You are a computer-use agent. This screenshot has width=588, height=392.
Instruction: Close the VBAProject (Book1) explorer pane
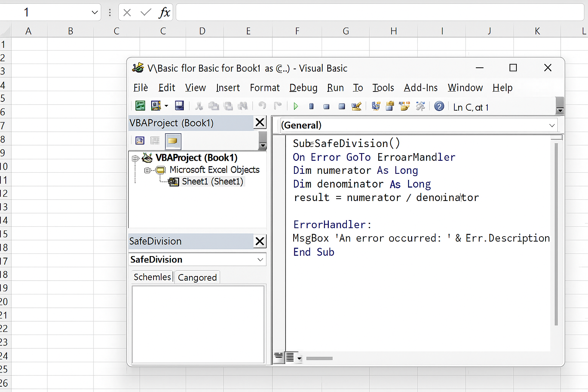tap(260, 122)
